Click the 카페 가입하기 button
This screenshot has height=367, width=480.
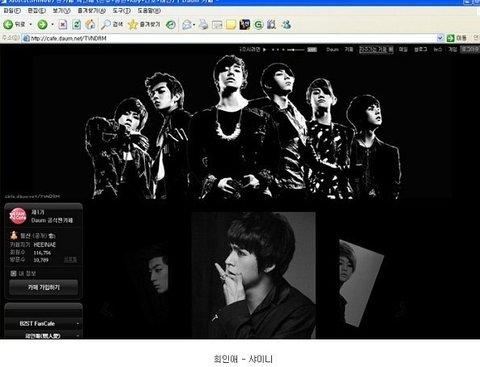tap(44, 287)
